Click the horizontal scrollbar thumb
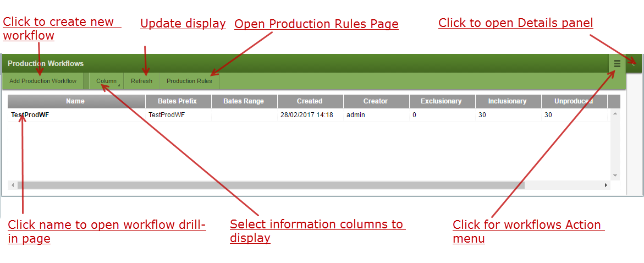The image size is (644, 263). [271, 185]
